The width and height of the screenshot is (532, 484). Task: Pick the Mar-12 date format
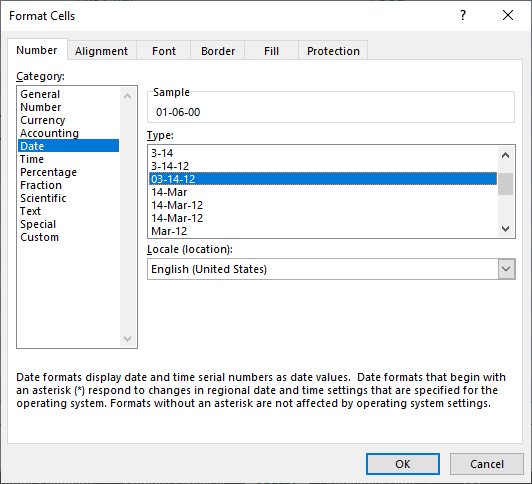point(169,231)
